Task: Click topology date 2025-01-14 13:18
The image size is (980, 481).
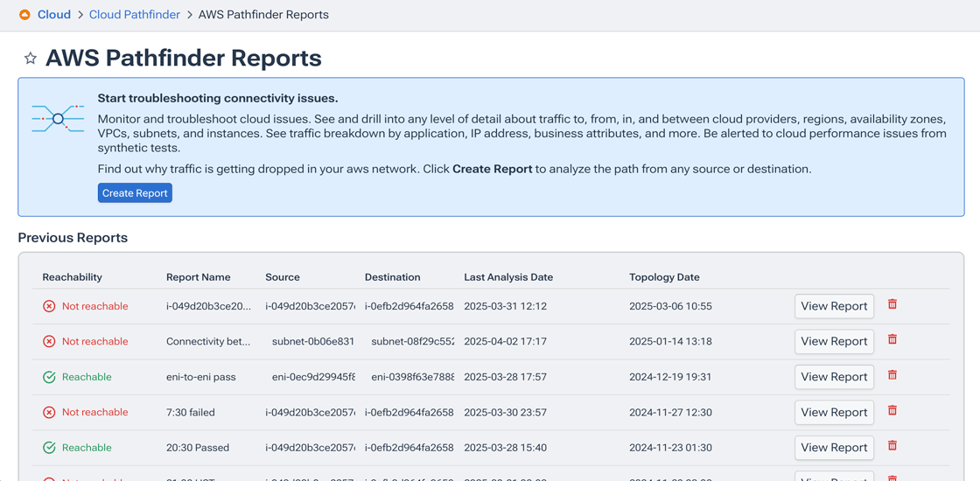Action: pos(670,342)
